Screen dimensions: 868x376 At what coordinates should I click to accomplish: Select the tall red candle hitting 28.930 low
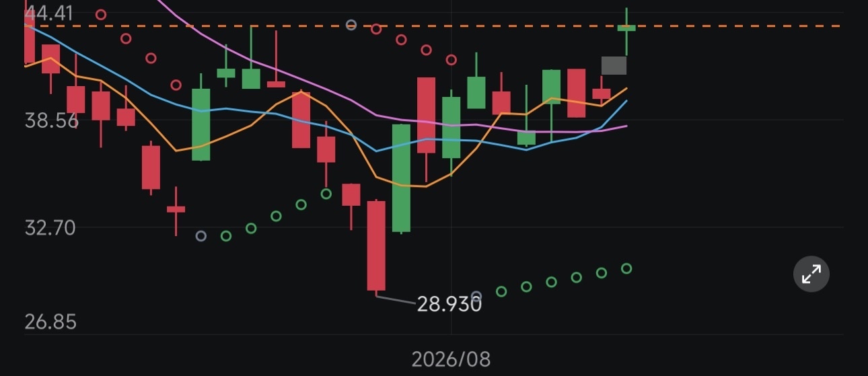[x=376, y=246]
